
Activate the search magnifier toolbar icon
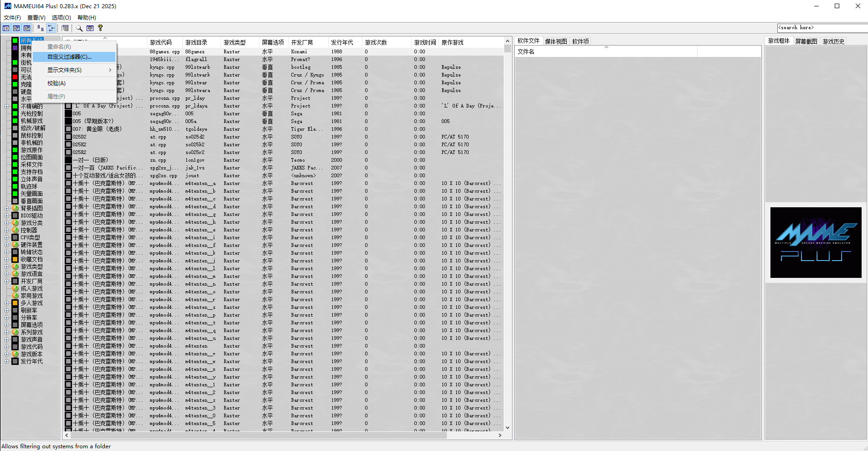[x=79, y=28]
